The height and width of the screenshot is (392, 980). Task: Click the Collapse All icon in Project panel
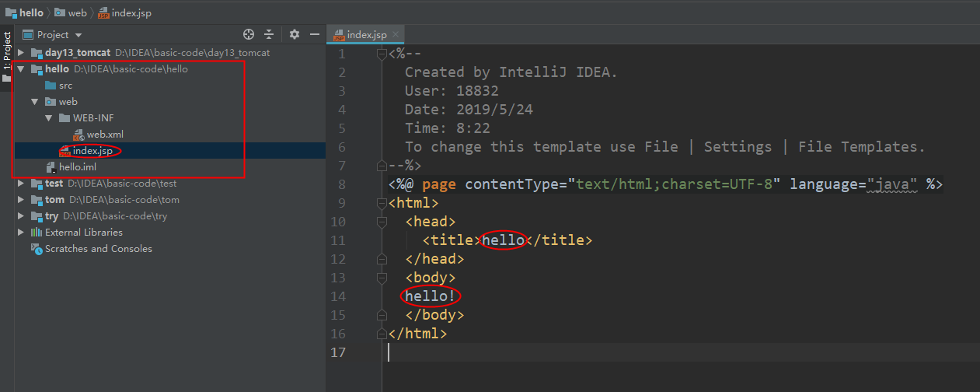(x=269, y=34)
